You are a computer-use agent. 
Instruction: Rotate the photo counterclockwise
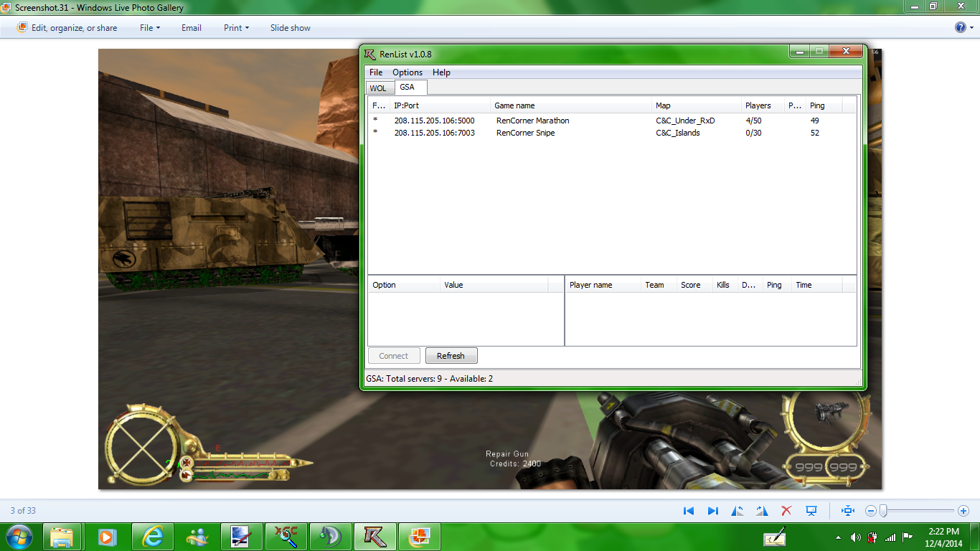[738, 511]
